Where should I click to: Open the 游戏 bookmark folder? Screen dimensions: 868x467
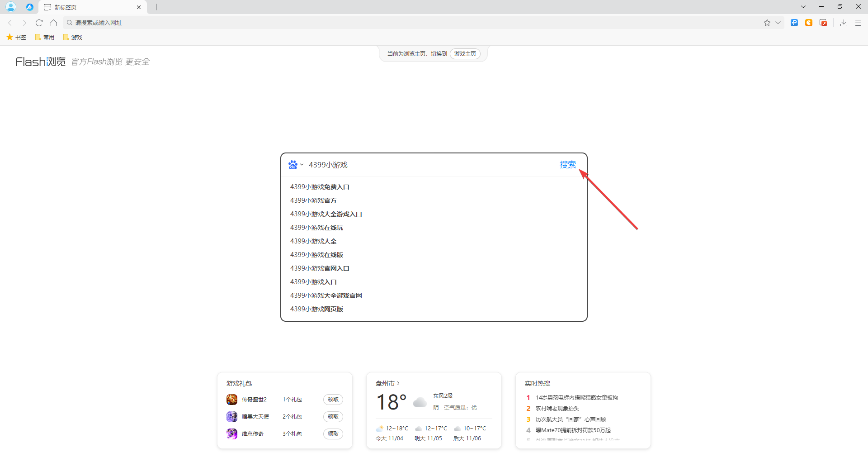(x=72, y=37)
